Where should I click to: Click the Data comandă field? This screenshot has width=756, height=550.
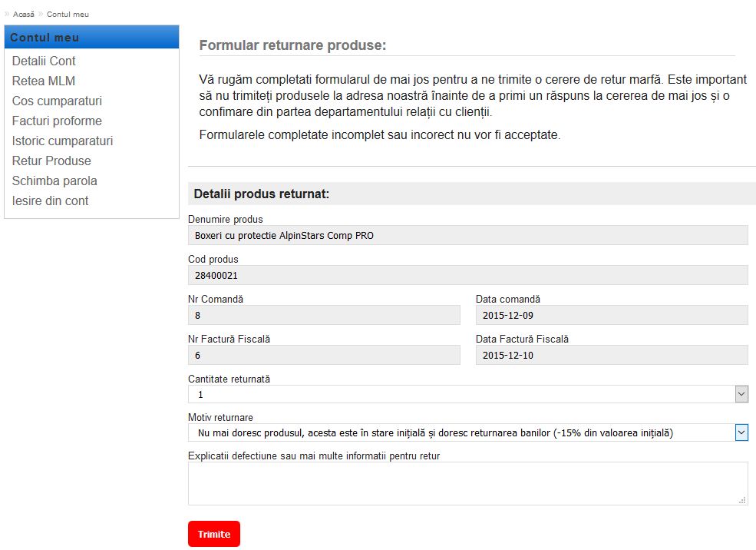point(612,315)
